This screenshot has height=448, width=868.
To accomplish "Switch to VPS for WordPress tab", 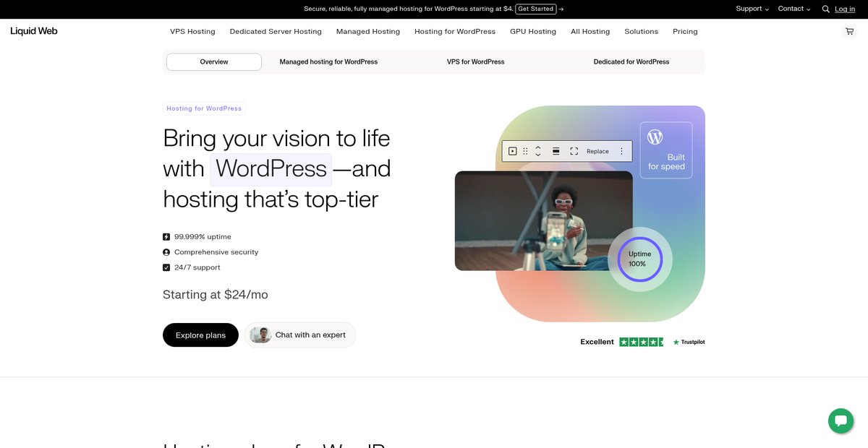I will point(476,62).
